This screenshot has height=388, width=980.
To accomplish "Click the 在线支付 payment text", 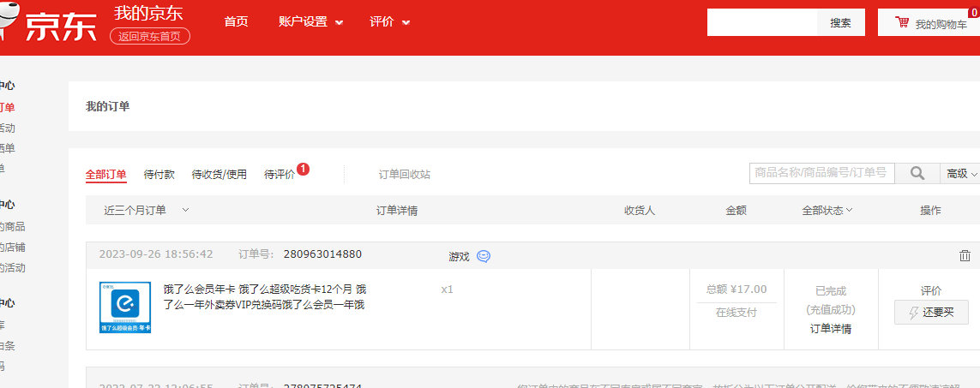I will click(737, 313).
